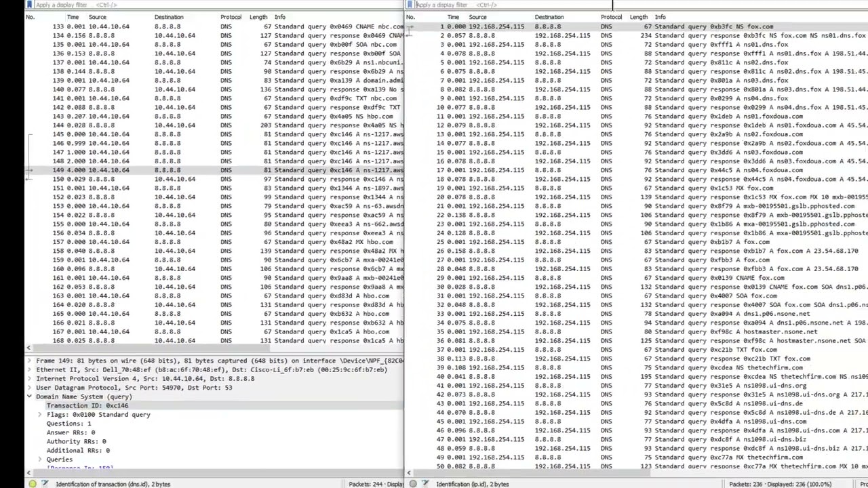Click Identification (ip.id) status text in right window

click(x=472, y=484)
